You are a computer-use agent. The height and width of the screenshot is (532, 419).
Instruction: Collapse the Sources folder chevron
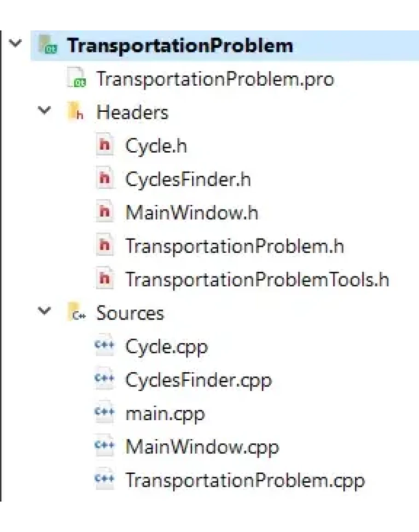point(45,313)
